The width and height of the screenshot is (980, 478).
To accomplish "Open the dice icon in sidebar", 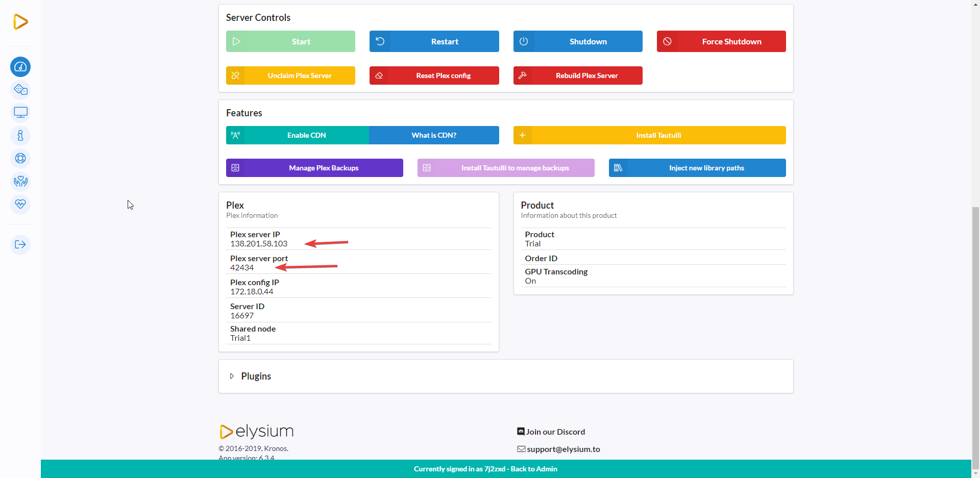I will point(20,90).
